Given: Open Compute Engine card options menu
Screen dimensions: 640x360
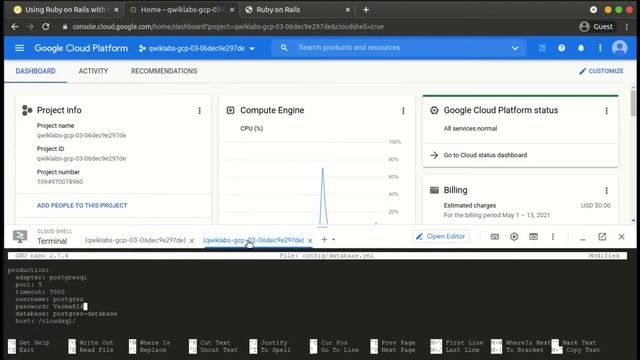Looking at the screenshot, I should pos(403,111).
